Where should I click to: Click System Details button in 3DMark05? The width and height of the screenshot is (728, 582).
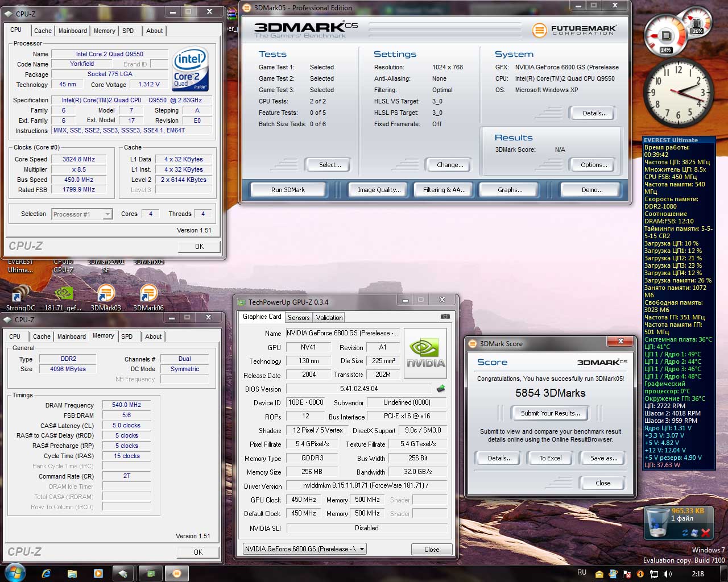click(594, 113)
